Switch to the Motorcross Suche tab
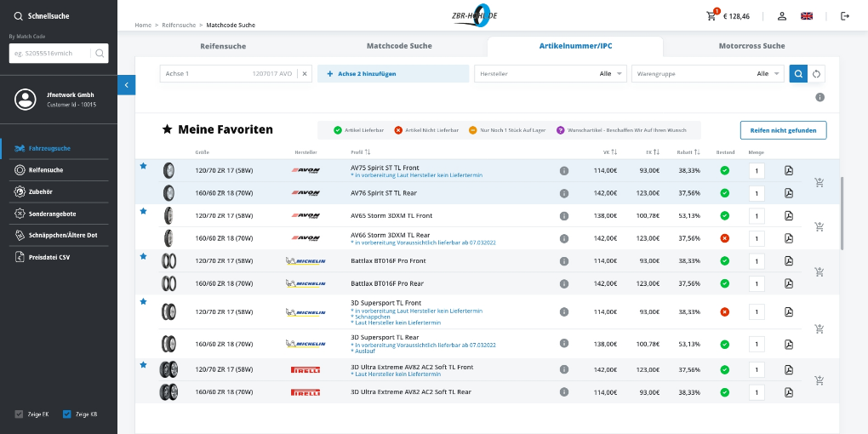Viewport: 868px width, 434px height. [x=751, y=46]
